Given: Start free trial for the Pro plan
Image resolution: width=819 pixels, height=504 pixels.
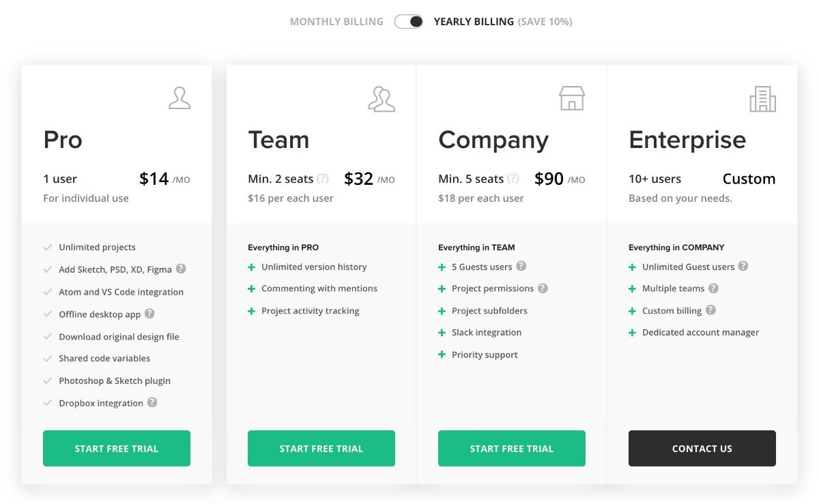Looking at the screenshot, I should 117,448.
